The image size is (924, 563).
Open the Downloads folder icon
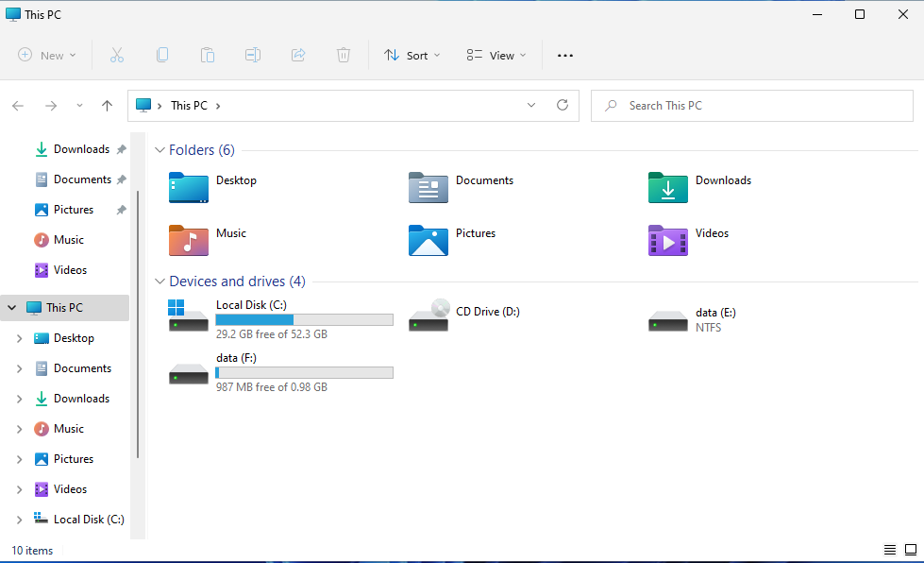coord(668,188)
